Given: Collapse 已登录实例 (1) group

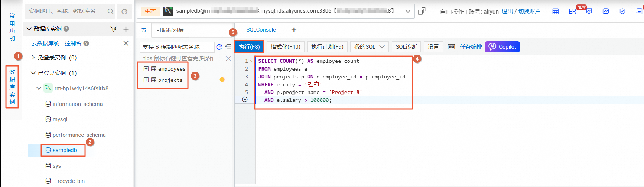Looking at the screenshot, I should tap(33, 73).
